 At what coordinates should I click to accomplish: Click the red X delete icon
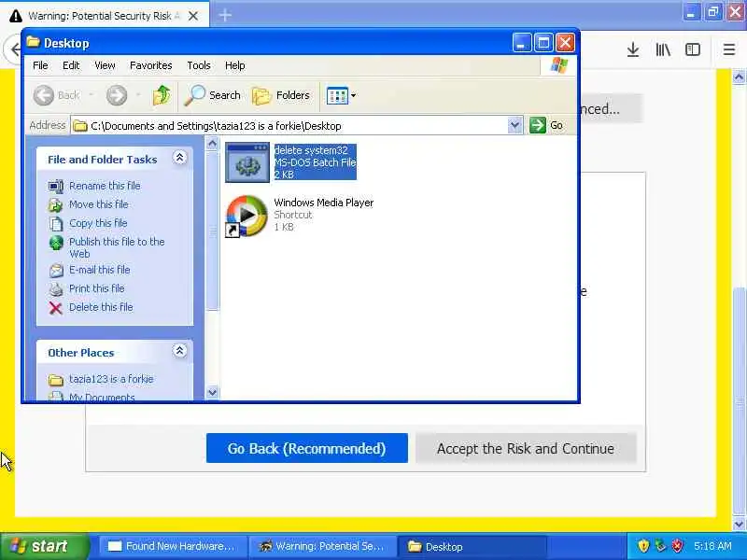[56, 308]
